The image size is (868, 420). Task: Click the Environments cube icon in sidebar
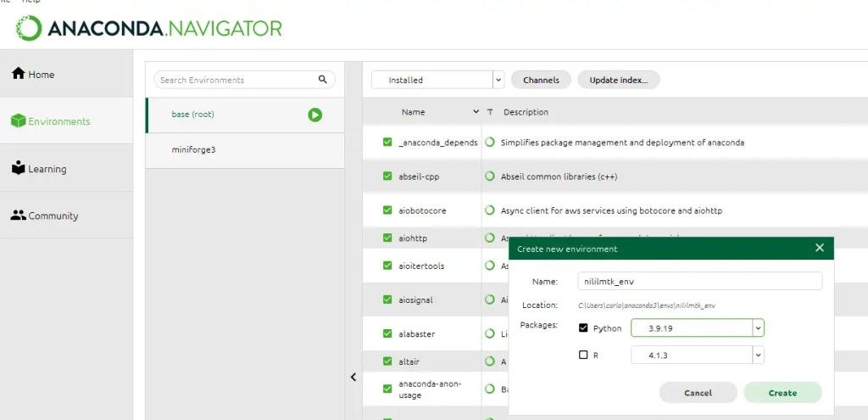point(18,121)
